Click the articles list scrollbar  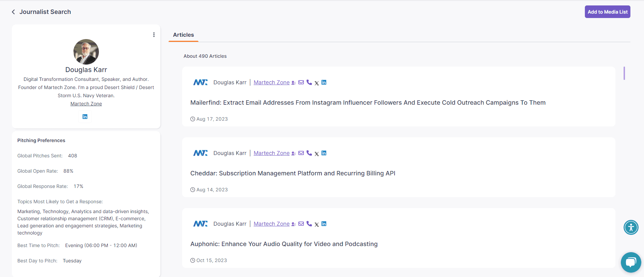click(624, 73)
